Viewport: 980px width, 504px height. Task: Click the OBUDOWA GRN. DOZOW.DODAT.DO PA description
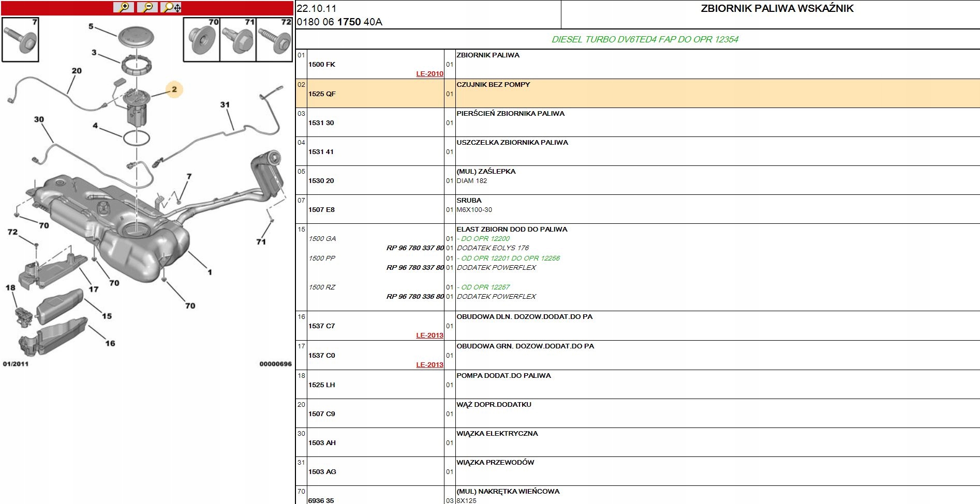[525, 346]
